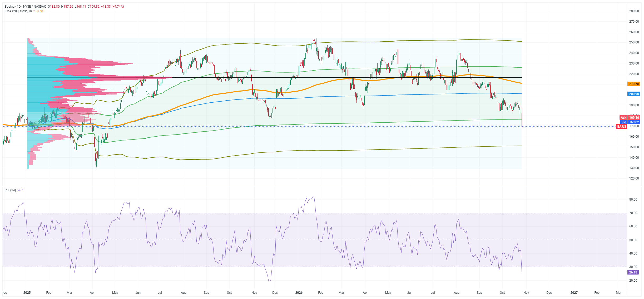Image resolution: width=644 pixels, height=299 pixels.
Task: Click the Boeing 1D symbol title
Action: (25, 7)
